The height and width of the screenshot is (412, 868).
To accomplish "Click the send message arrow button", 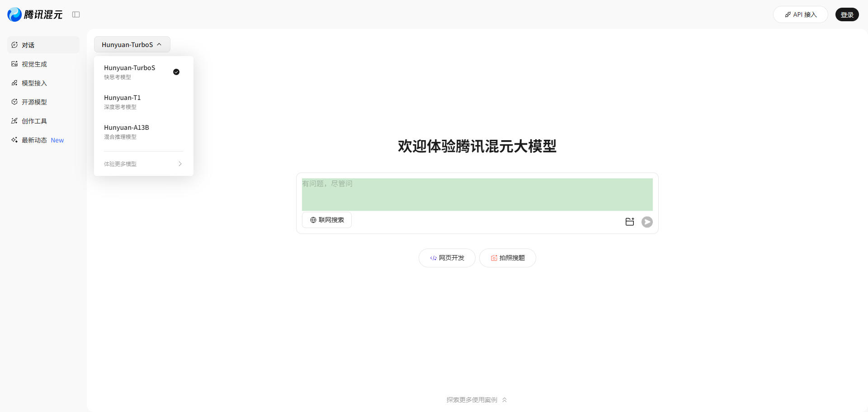I will click(647, 222).
